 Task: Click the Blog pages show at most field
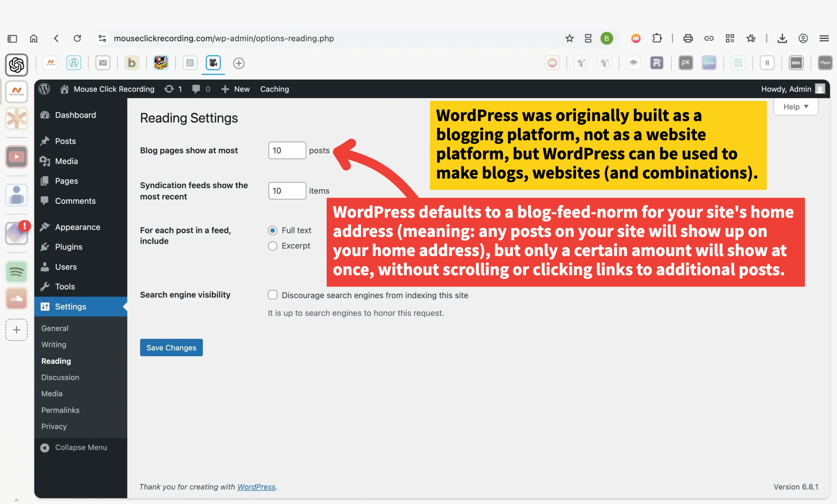tap(287, 150)
